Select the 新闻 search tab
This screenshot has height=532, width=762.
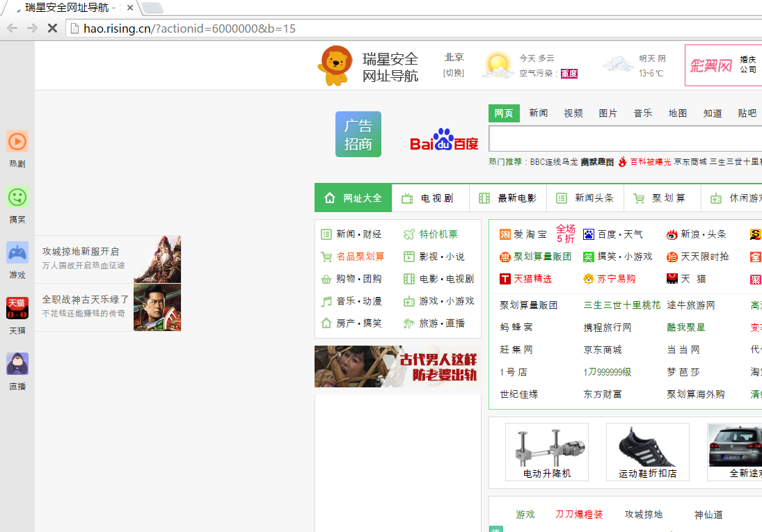tap(539, 113)
